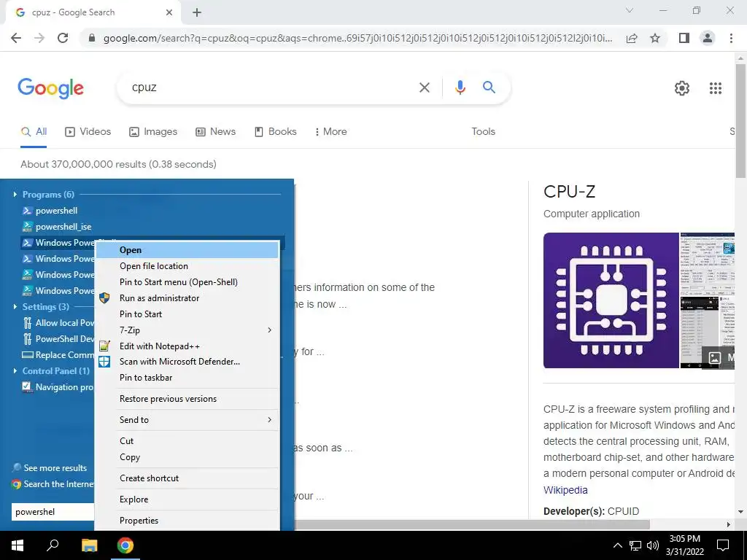Click the Tools button
This screenshot has width=747, height=560.
(x=483, y=132)
